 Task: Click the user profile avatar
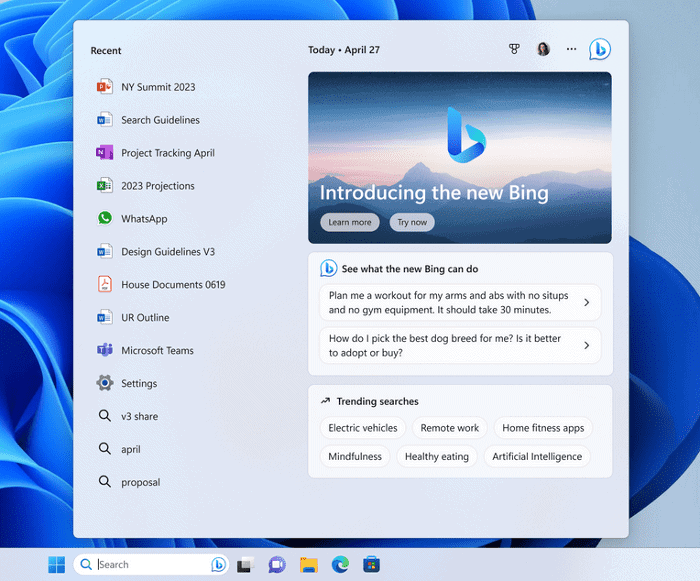pos(543,49)
